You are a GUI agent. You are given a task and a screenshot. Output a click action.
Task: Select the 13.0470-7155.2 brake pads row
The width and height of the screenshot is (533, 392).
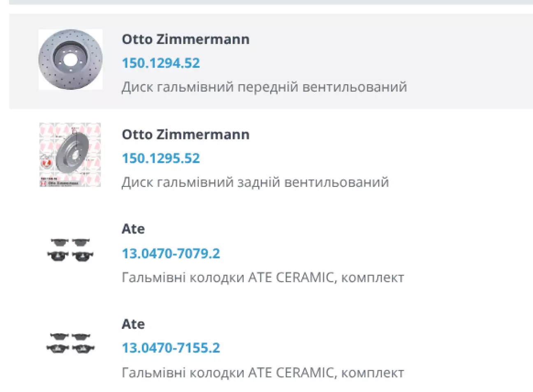tap(271, 346)
